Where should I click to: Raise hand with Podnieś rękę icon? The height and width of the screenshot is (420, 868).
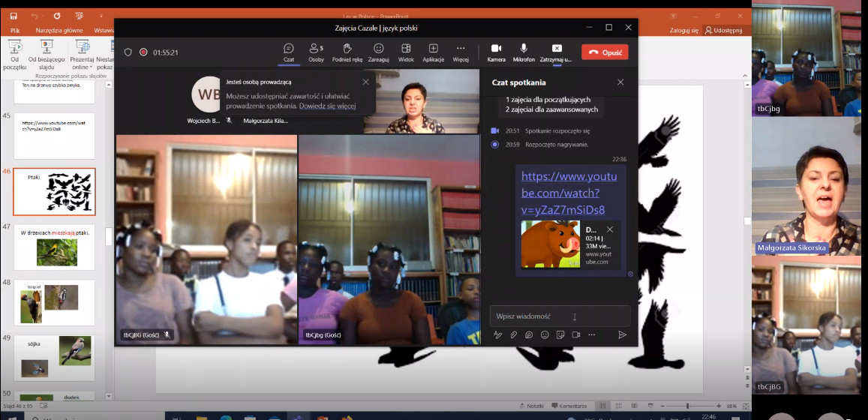pyautogui.click(x=347, y=52)
